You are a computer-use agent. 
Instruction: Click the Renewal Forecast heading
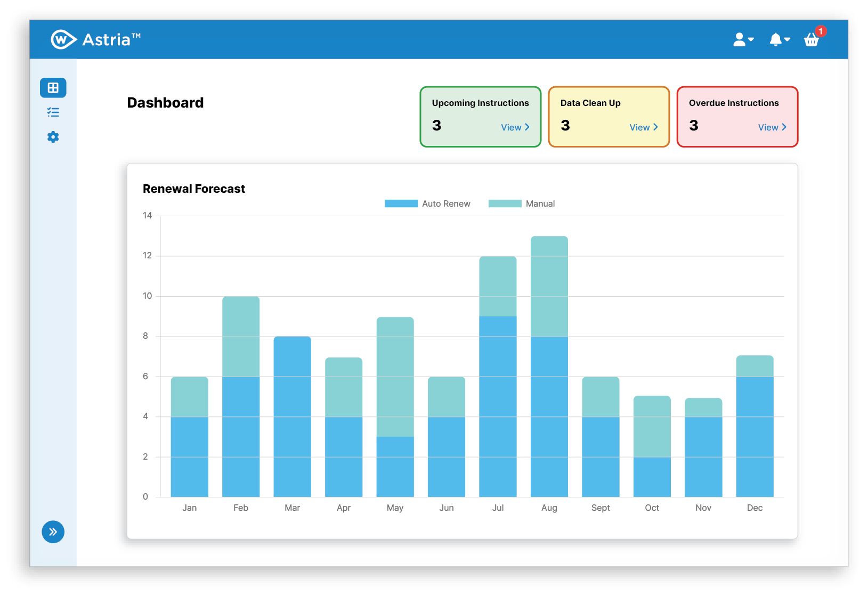pyautogui.click(x=194, y=189)
